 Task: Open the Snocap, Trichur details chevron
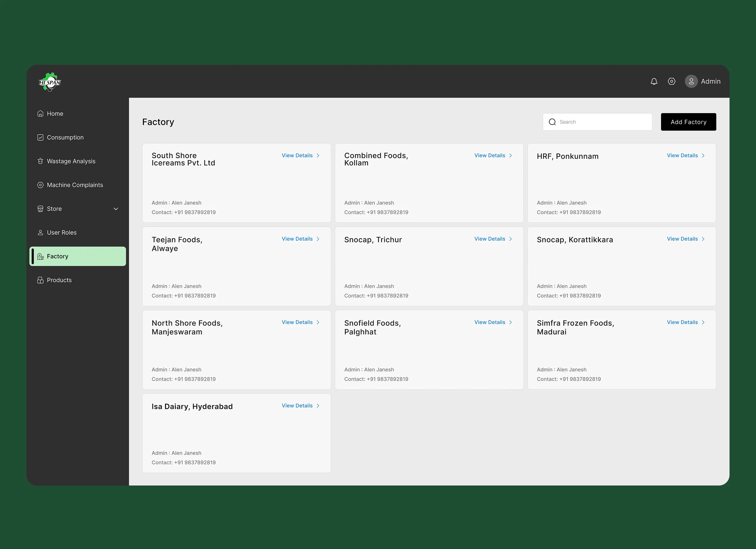click(510, 239)
